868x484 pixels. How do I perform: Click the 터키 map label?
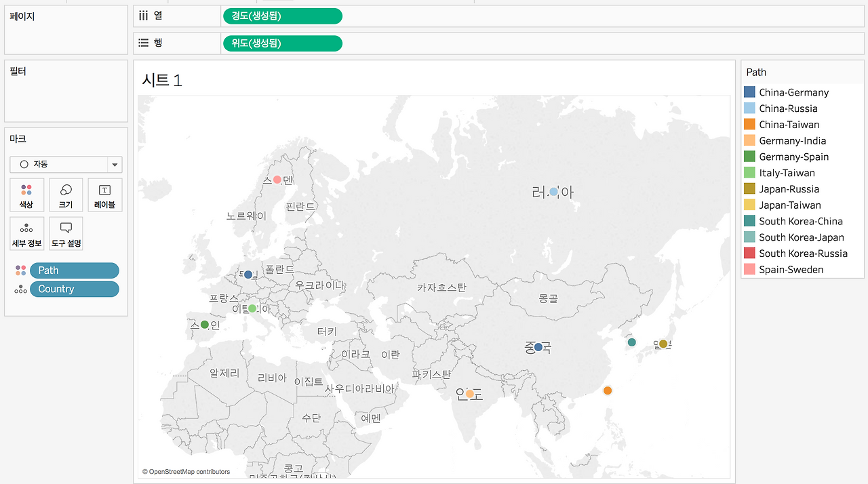(x=327, y=331)
